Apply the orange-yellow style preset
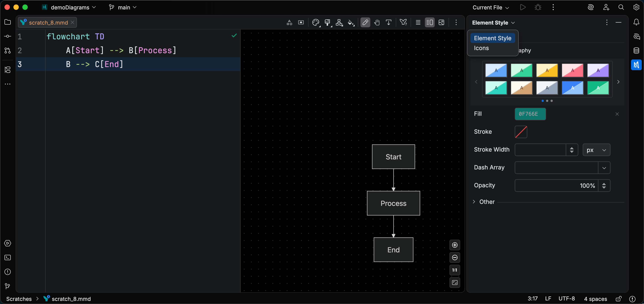This screenshot has height=304, width=644. [x=547, y=70]
